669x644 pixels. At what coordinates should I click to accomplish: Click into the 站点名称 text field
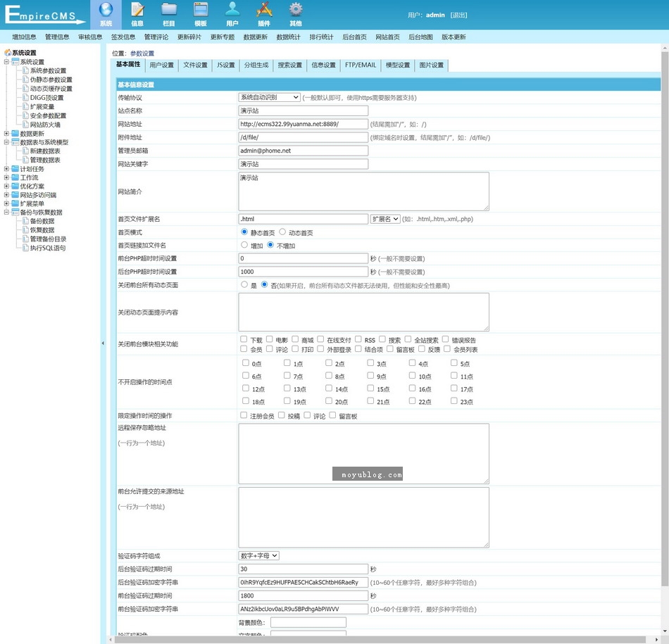(304, 111)
